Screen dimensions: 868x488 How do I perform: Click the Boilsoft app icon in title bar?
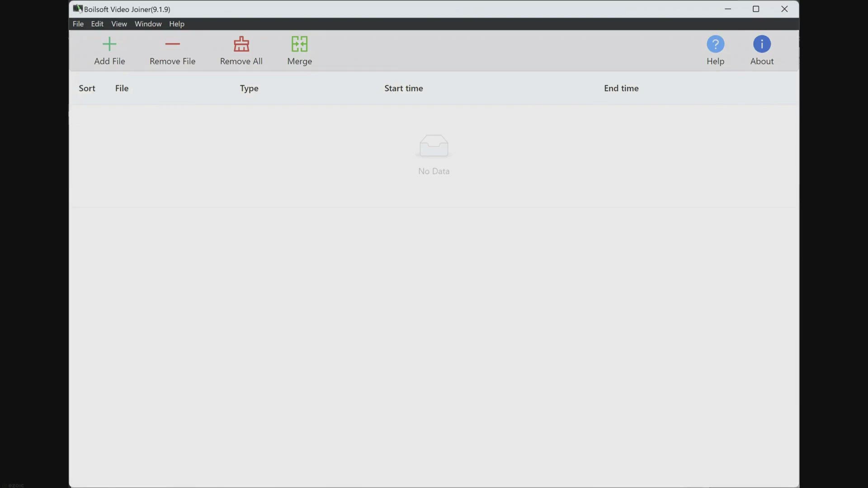(x=78, y=9)
